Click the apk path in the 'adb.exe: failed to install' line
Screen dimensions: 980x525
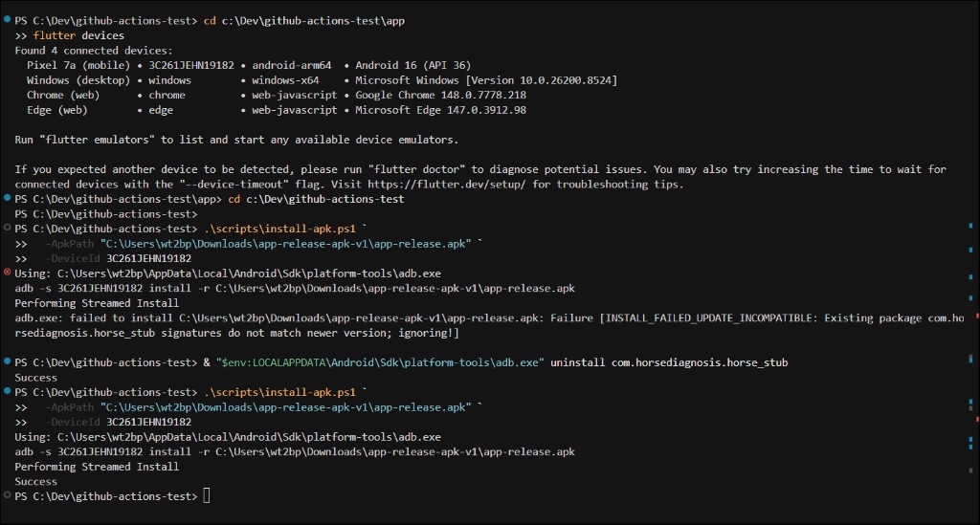[361, 318]
